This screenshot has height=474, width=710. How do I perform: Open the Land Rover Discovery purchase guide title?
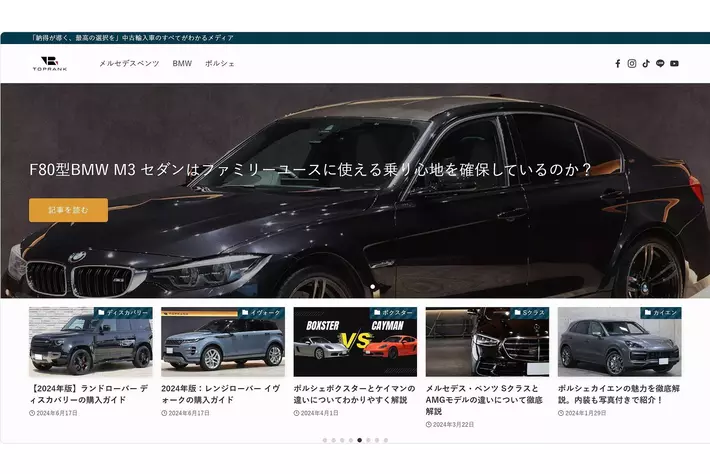point(89,393)
